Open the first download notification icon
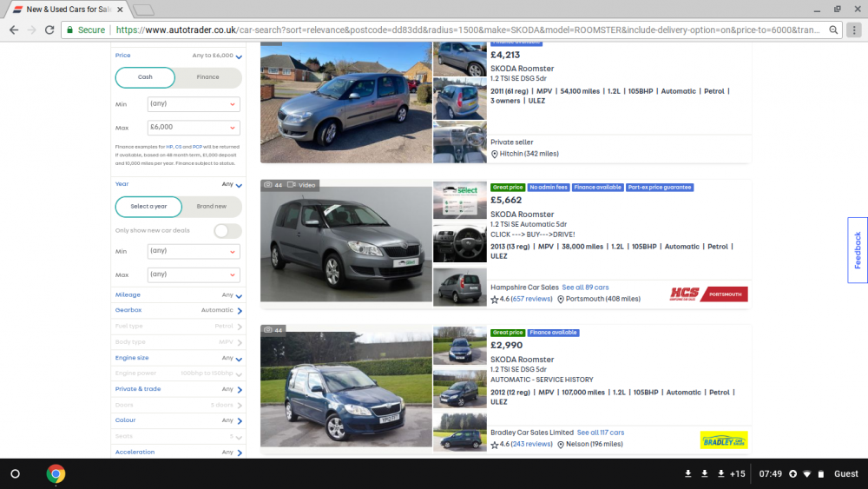The image size is (868, 489). [688, 474]
